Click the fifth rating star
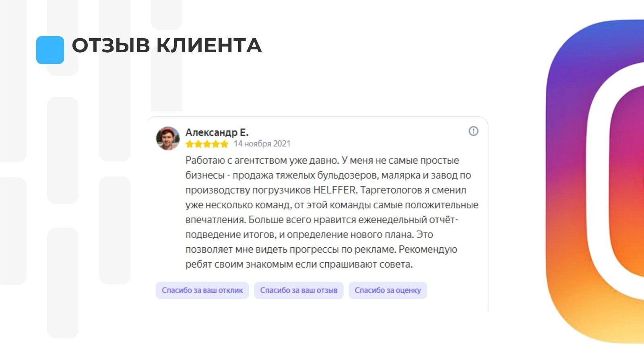The height and width of the screenshot is (362, 644). [224, 144]
